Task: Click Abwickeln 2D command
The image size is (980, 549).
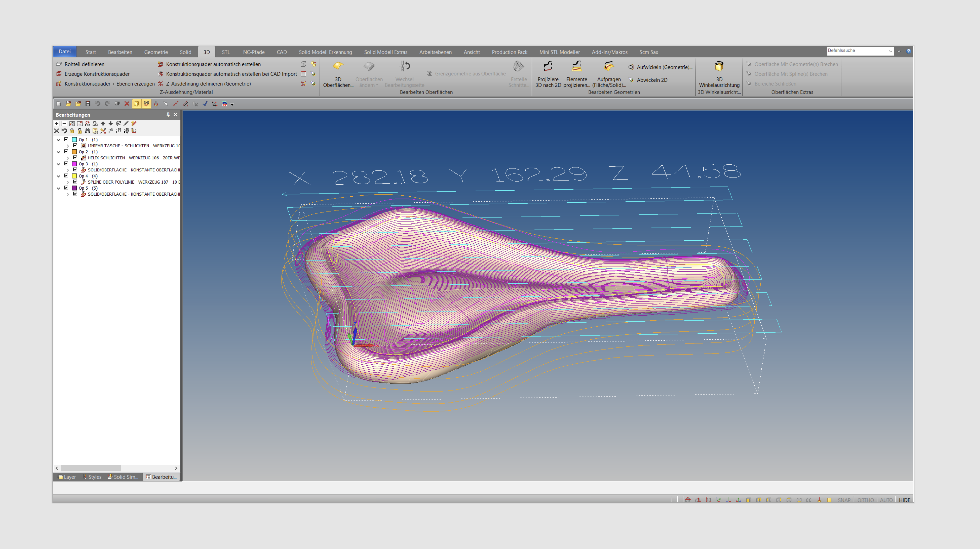Action: pyautogui.click(x=652, y=80)
